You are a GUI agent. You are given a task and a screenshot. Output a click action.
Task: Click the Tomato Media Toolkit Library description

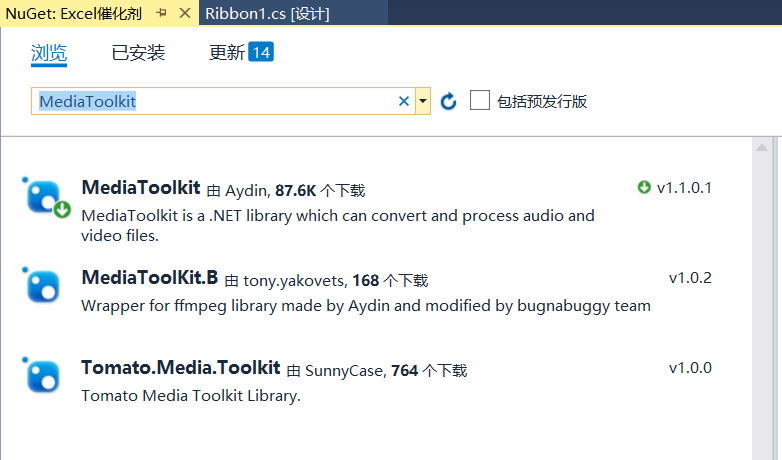[x=191, y=396]
